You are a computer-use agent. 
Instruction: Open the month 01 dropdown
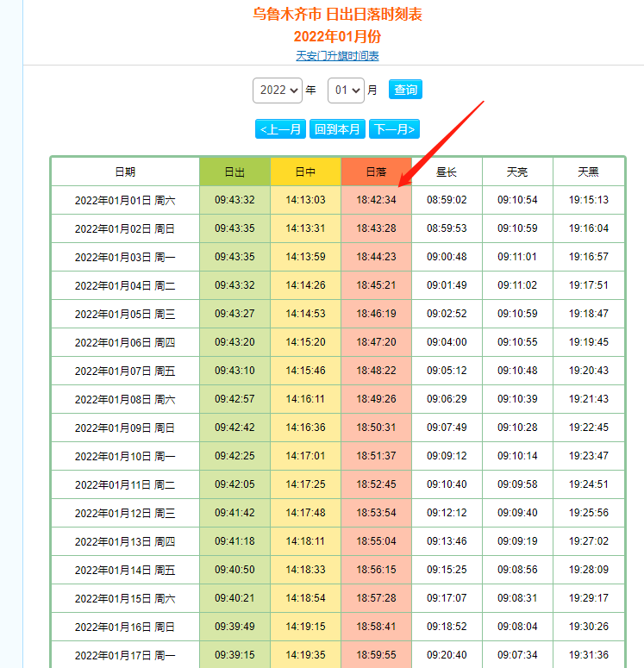click(345, 90)
